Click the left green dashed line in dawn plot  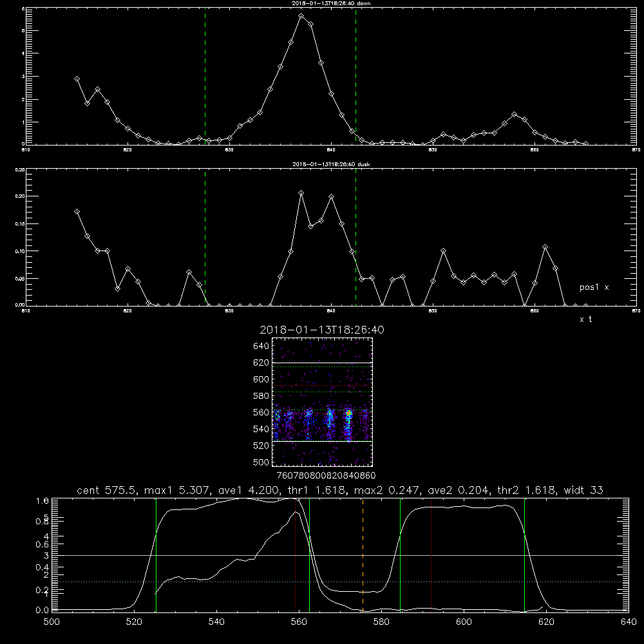coord(205,77)
